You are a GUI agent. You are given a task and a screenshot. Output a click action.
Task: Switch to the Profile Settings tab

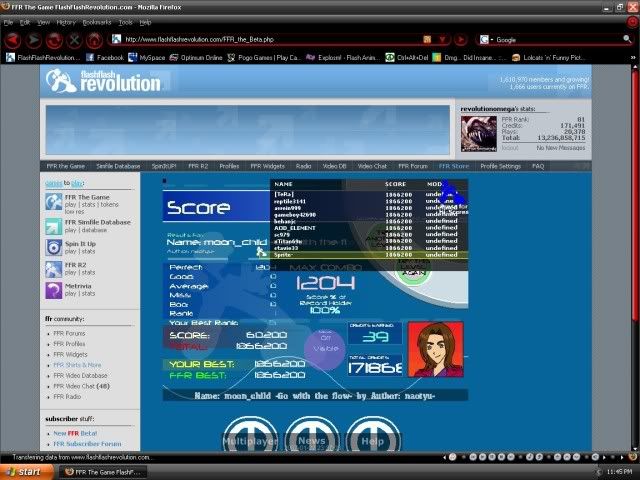pos(500,166)
